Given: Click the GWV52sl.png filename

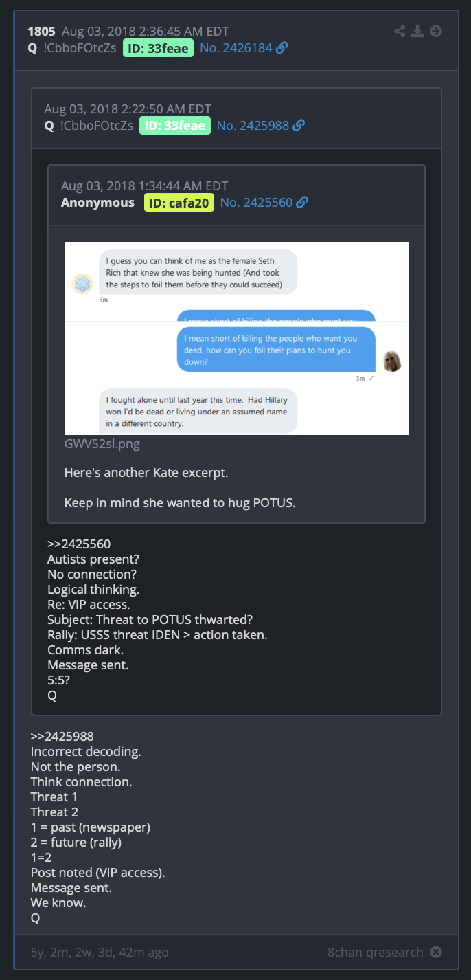Looking at the screenshot, I should point(102,444).
